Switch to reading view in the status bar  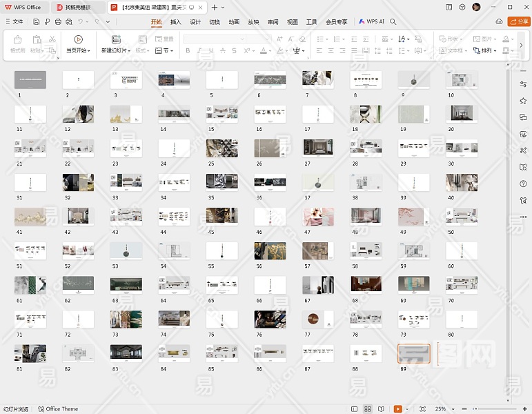(380, 409)
